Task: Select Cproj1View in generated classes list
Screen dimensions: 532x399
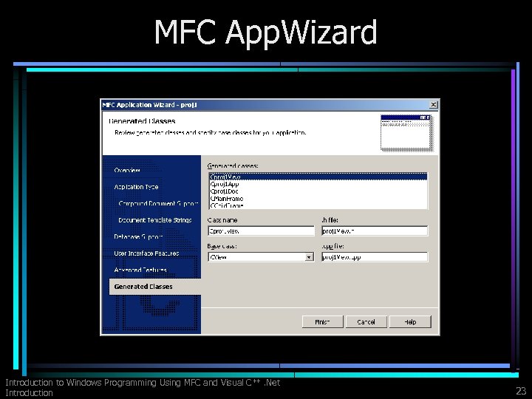Action: [x=318, y=177]
